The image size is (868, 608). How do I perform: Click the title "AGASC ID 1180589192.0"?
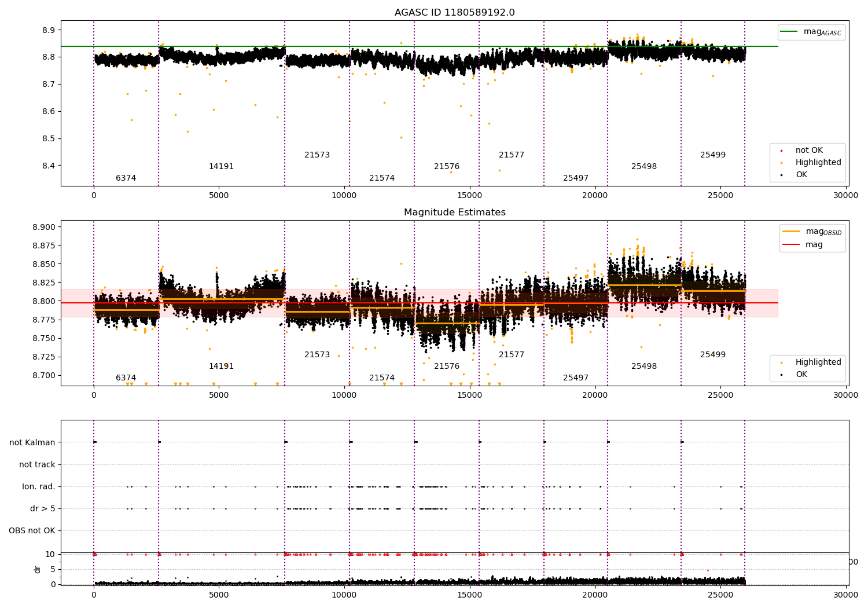(x=454, y=13)
